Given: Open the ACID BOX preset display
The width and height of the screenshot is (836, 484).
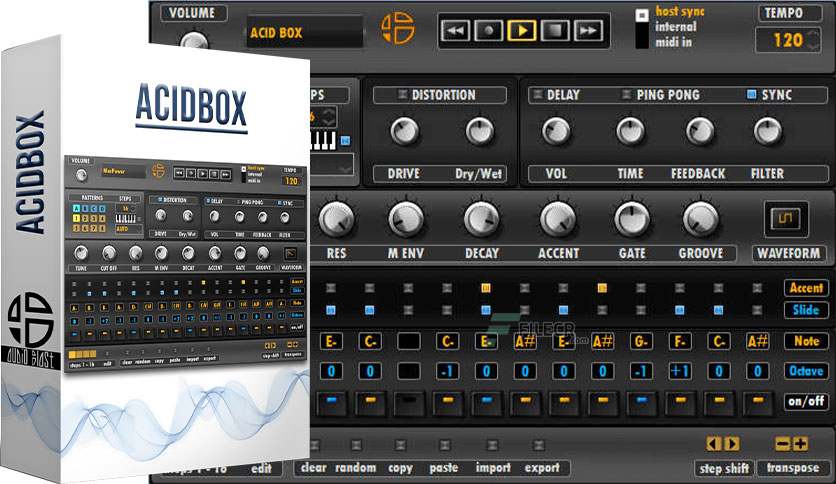Looking at the screenshot, I should point(304,33).
